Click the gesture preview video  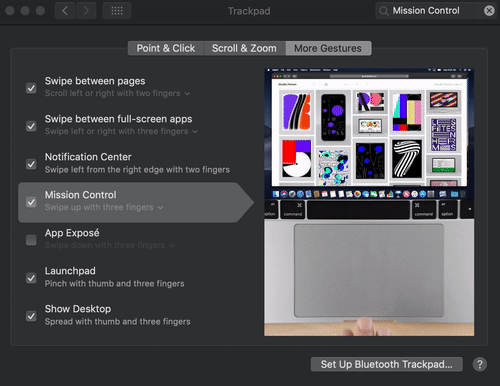coord(369,202)
